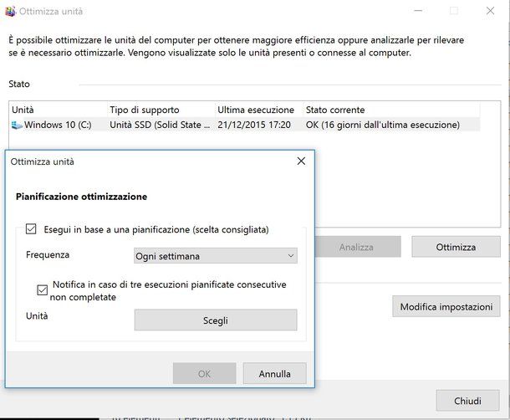The image size is (510, 420).
Task: Click the Analizza button in main window
Action: [x=357, y=247]
